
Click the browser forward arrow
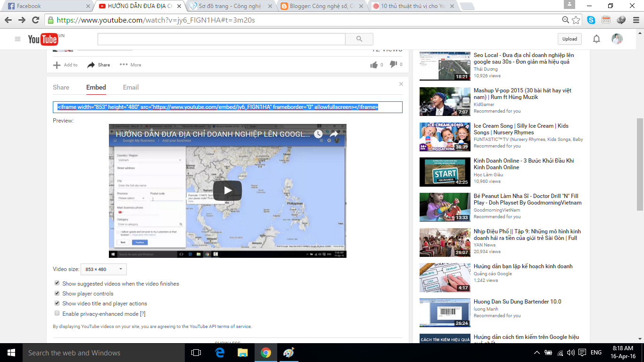pos(22,20)
